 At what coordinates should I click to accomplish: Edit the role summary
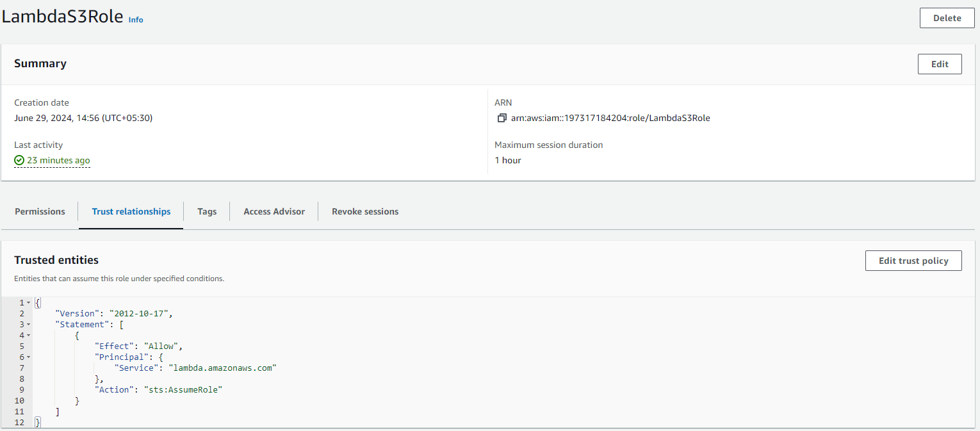[939, 63]
